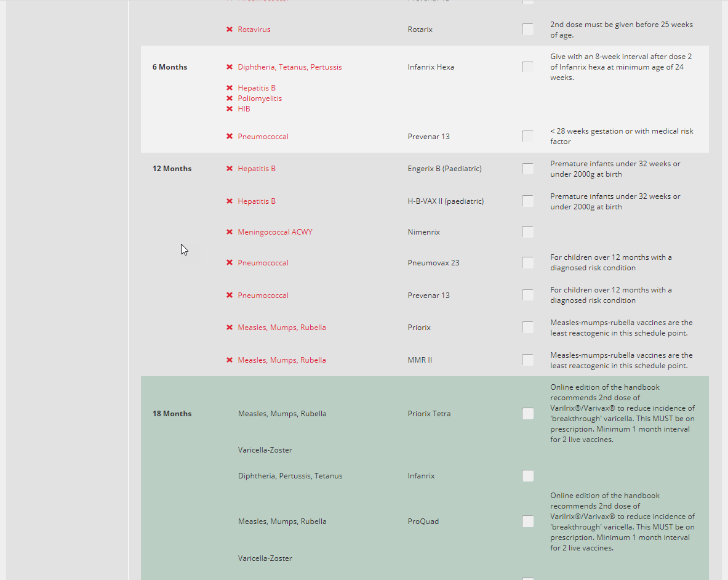Click the Engerix B (Paediatric) brand name
Screen dimensions: 728x580
[445, 169]
